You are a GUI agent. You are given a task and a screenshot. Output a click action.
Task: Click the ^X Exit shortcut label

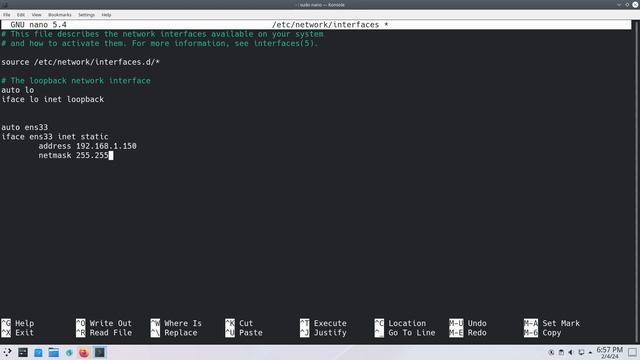pos(18,333)
